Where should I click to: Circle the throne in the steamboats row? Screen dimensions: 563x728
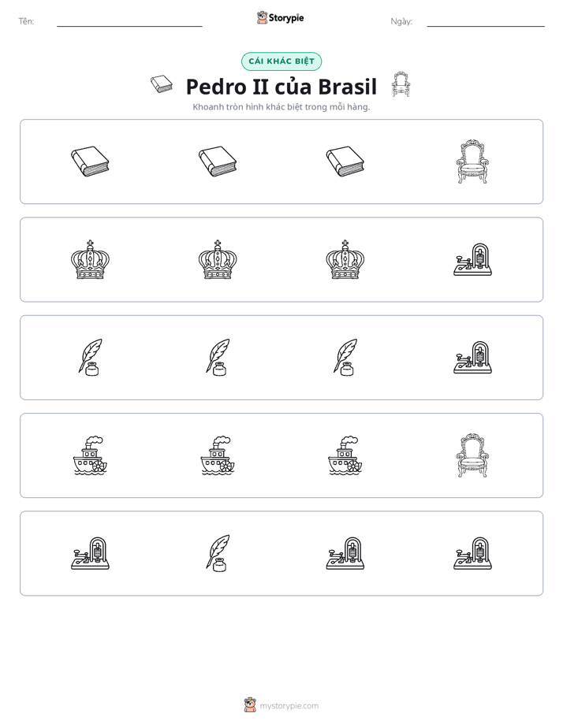(x=472, y=455)
